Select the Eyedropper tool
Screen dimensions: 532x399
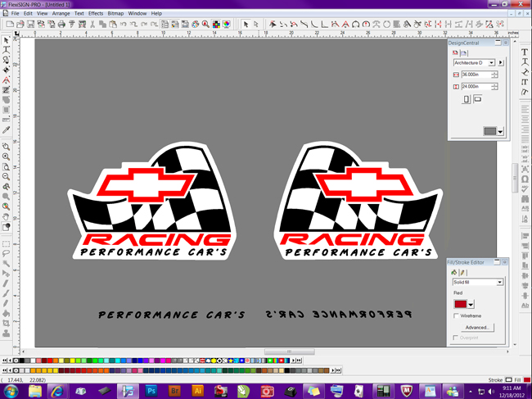(6, 130)
